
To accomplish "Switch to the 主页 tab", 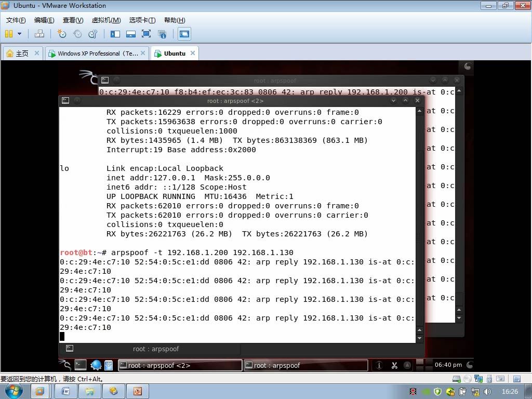I will [22, 54].
